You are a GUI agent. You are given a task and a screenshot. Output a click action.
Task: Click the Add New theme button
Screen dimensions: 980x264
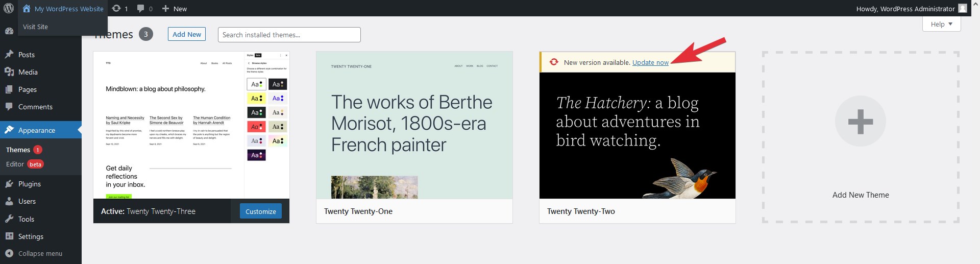coord(187,34)
